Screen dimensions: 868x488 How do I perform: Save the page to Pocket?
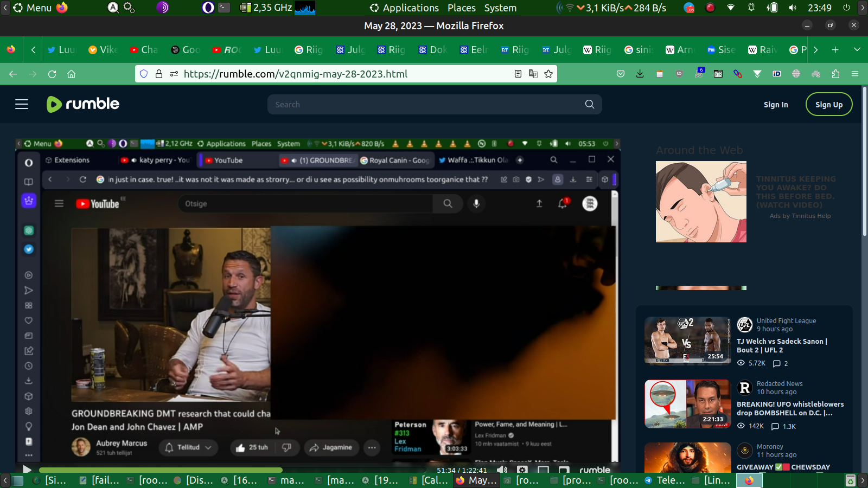click(x=621, y=74)
